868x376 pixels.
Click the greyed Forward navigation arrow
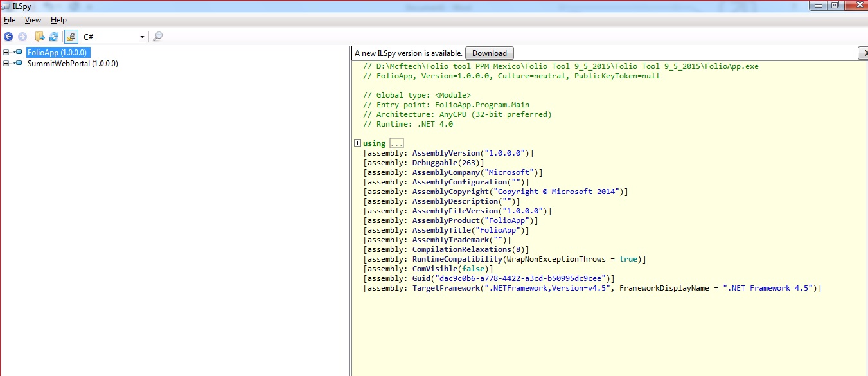click(22, 37)
